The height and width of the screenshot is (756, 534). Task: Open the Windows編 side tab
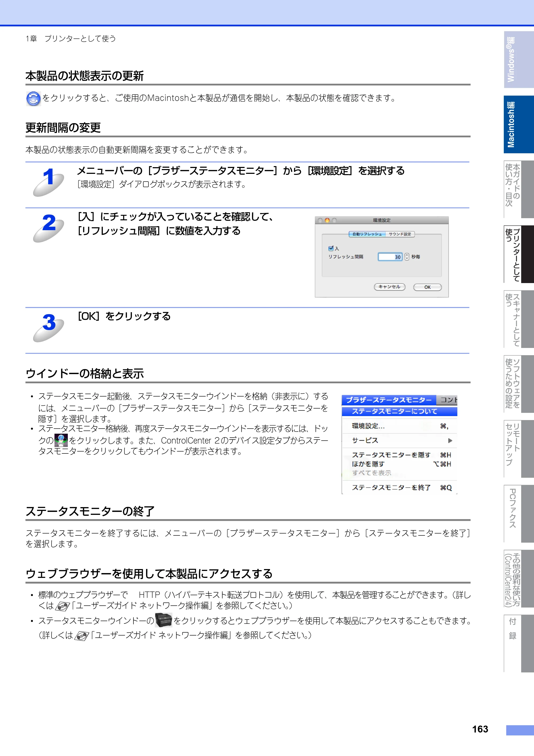point(519,60)
